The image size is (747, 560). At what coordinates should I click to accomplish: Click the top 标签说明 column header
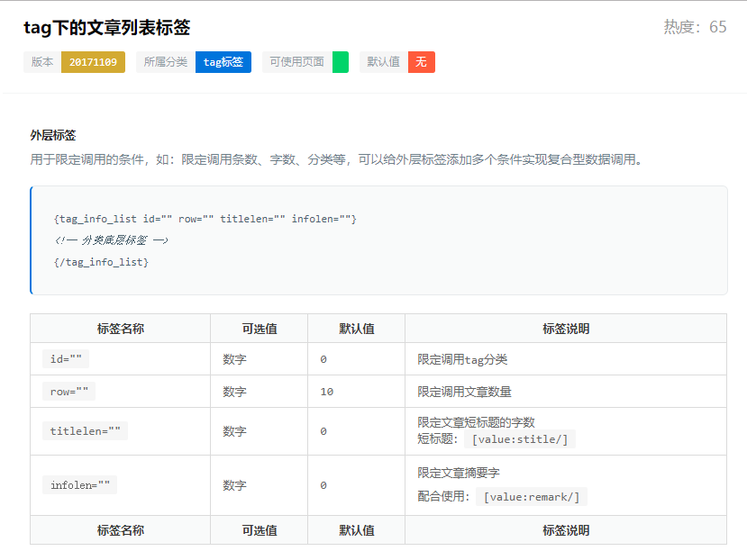(x=565, y=329)
